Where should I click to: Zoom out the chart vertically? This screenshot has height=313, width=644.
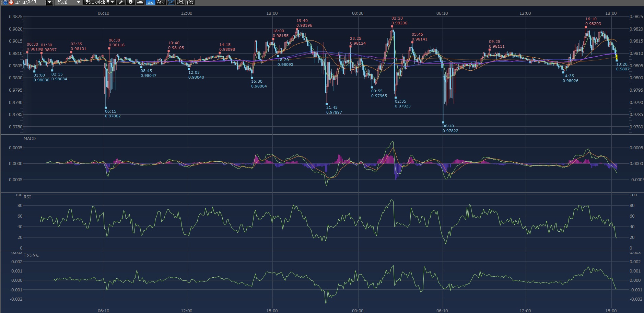(x=180, y=2)
